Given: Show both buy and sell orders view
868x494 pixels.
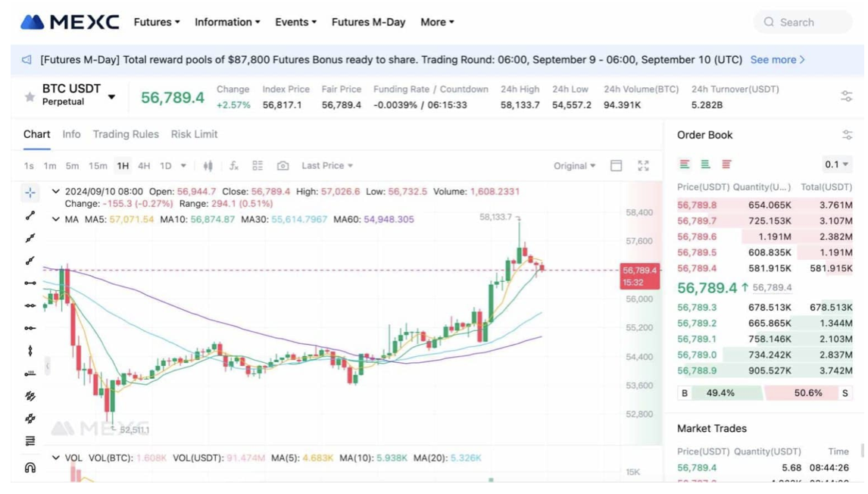Looking at the screenshot, I should (x=685, y=164).
